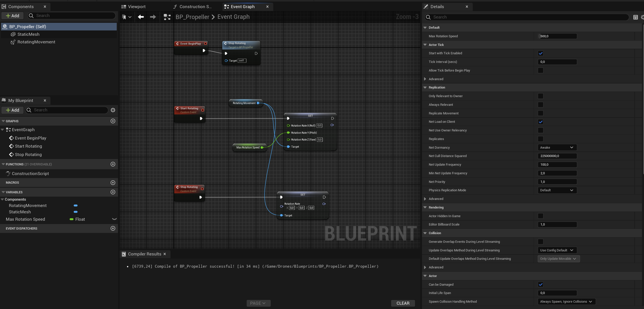Uncheck Can be Damaged checkbox
644x309 pixels.
[540, 285]
